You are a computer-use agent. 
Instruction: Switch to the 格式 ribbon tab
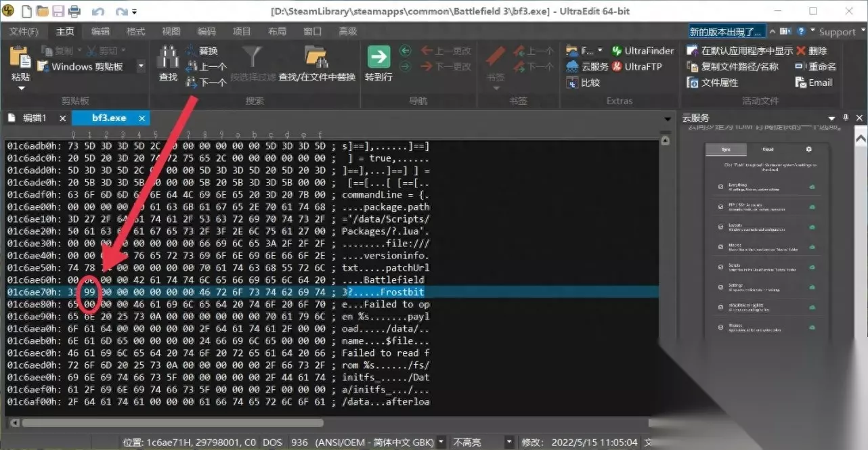coord(135,32)
